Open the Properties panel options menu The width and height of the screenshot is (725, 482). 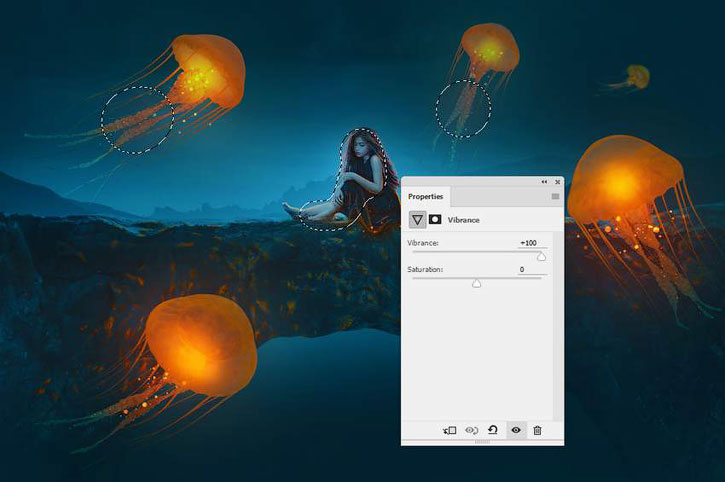point(555,197)
